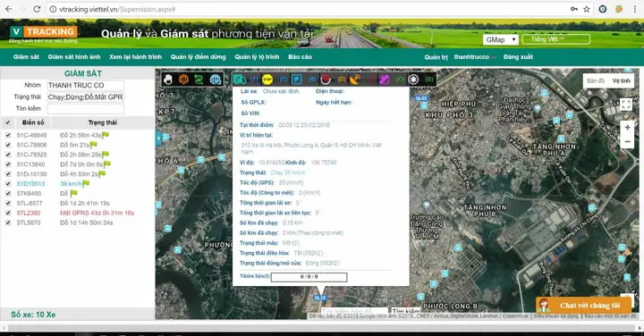Click the QL52 marker below info popup

[x=320, y=298]
